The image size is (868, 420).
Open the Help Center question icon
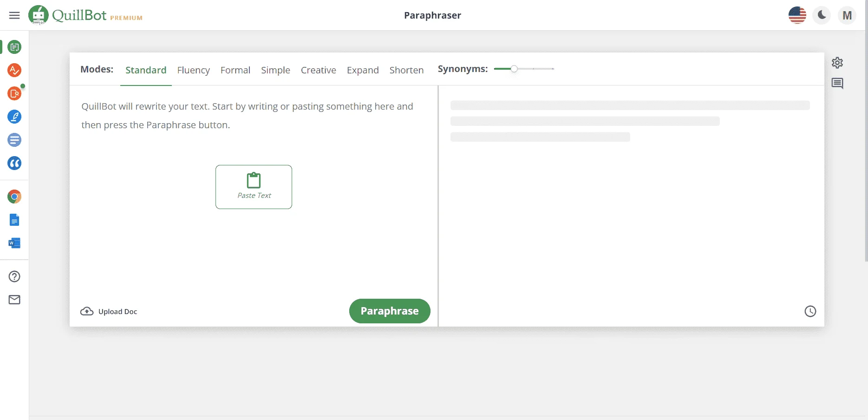click(x=14, y=276)
